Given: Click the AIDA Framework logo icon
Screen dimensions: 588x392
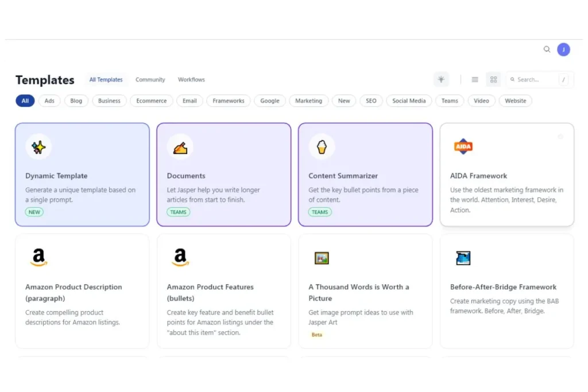Looking at the screenshot, I should pos(463,146).
